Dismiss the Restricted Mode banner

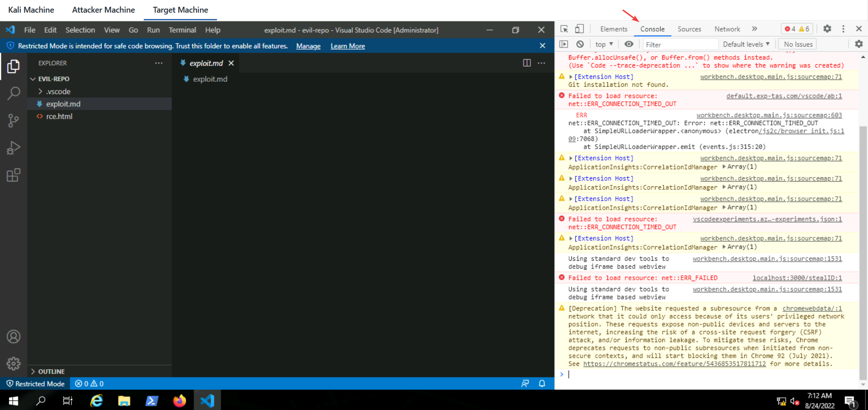coord(542,46)
